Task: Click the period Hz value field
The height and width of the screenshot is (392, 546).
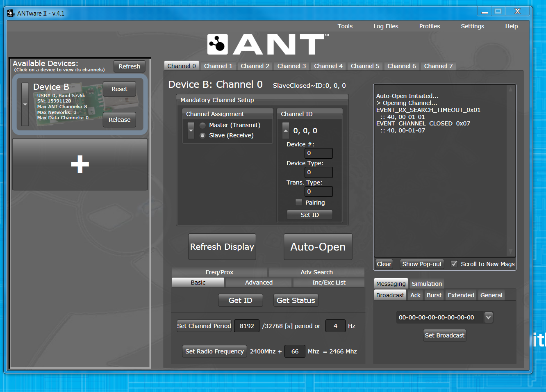Action: tap(335, 326)
